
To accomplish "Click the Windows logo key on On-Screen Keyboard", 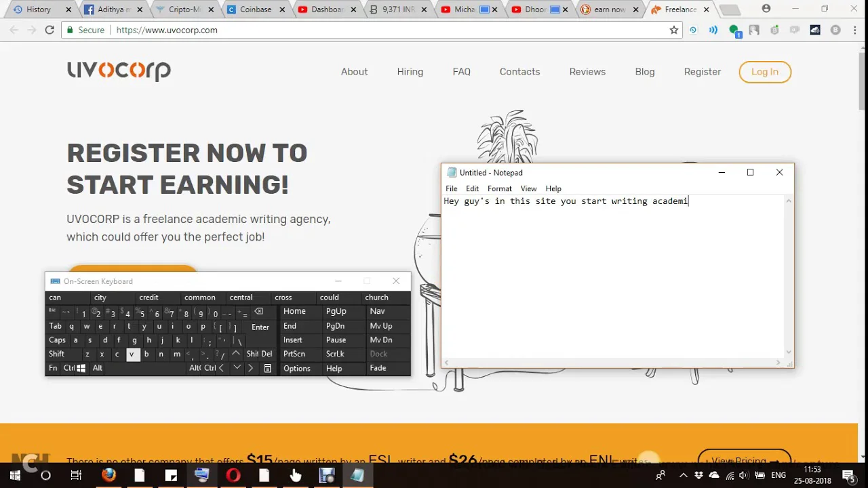I will (81, 368).
